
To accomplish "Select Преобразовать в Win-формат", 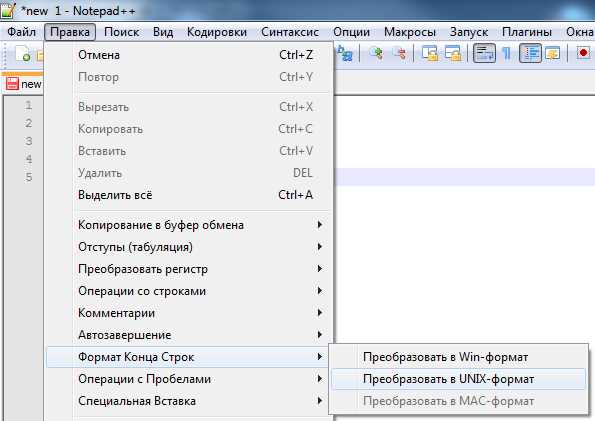I will point(458,357).
